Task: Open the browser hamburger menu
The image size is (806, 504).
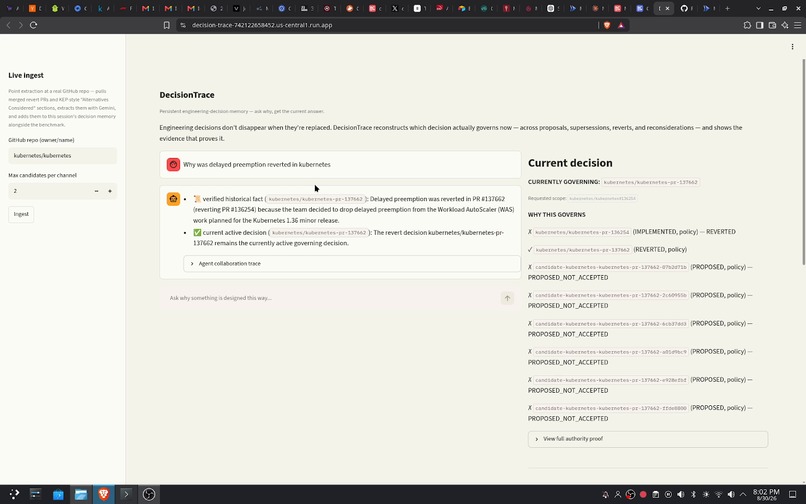Action: coord(797,25)
